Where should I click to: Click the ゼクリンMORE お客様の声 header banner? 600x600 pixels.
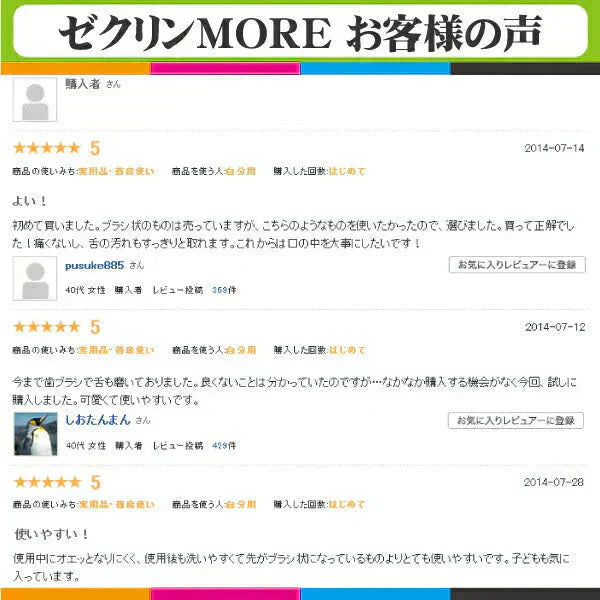(x=300, y=31)
